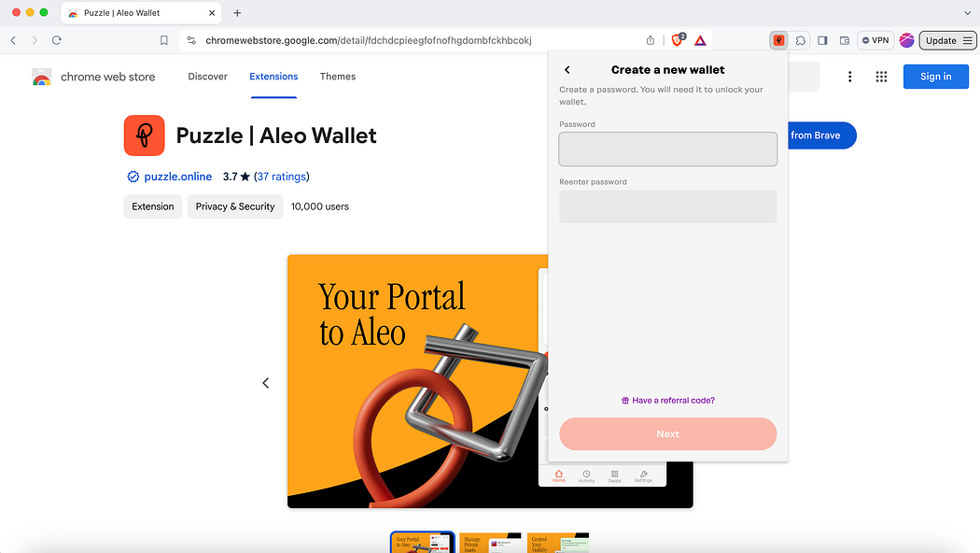Toggle the browser sidebar panel icon
Viewport: 980px width, 553px height.
tap(822, 41)
